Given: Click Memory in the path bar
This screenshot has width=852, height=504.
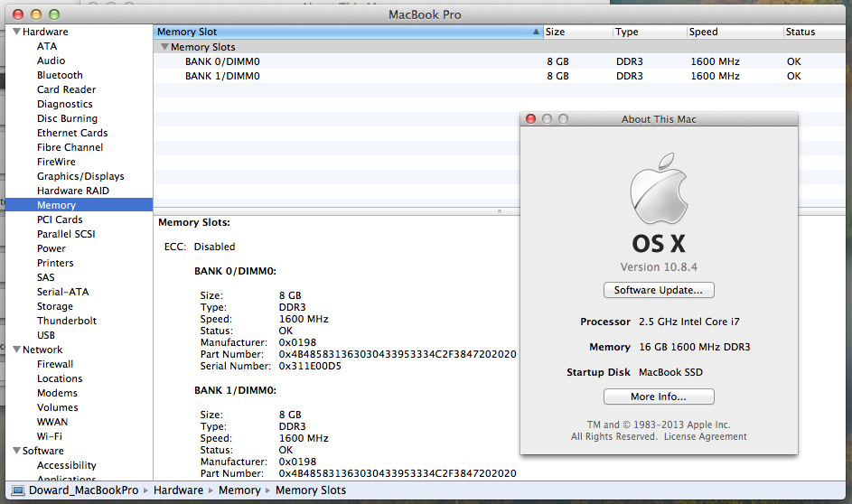Looking at the screenshot, I should [239, 490].
